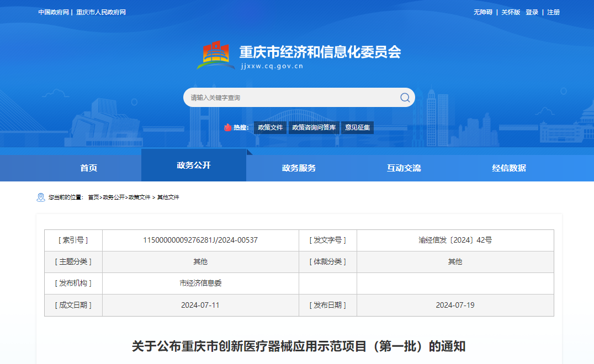
Task: Click the 注册 register link
Action: pos(553,12)
